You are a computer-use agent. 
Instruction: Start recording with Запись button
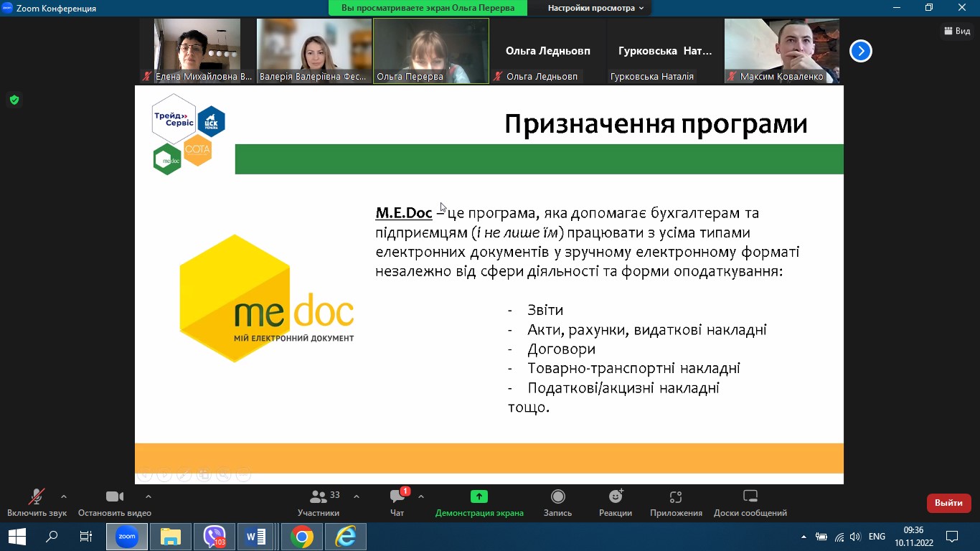point(557,502)
